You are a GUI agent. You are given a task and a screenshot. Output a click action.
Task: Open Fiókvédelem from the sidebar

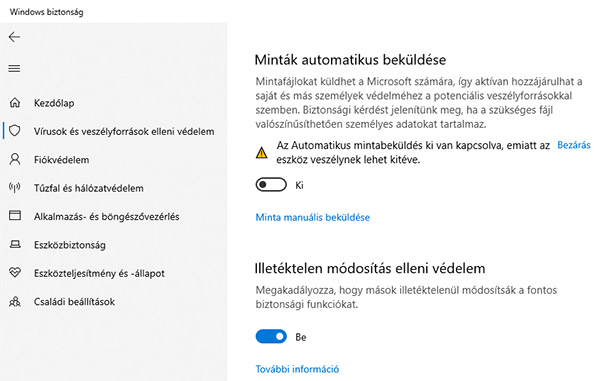click(x=61, y=160)
